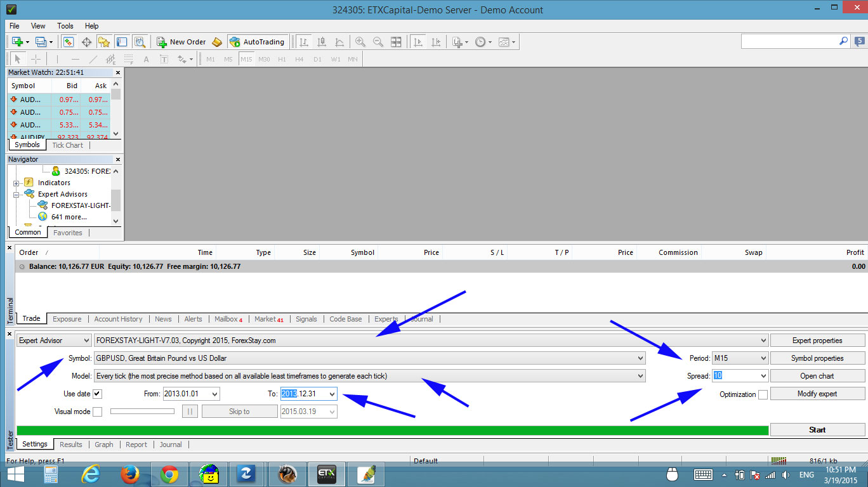Switch to line chart icon
The width and height of the screenshot is (868, 487).
[339, 42]
